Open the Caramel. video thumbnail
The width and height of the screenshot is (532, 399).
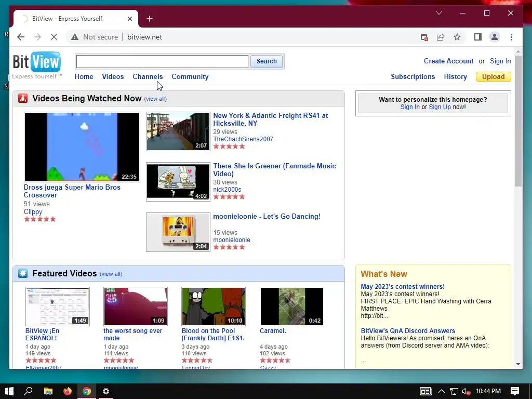[292, 307]
